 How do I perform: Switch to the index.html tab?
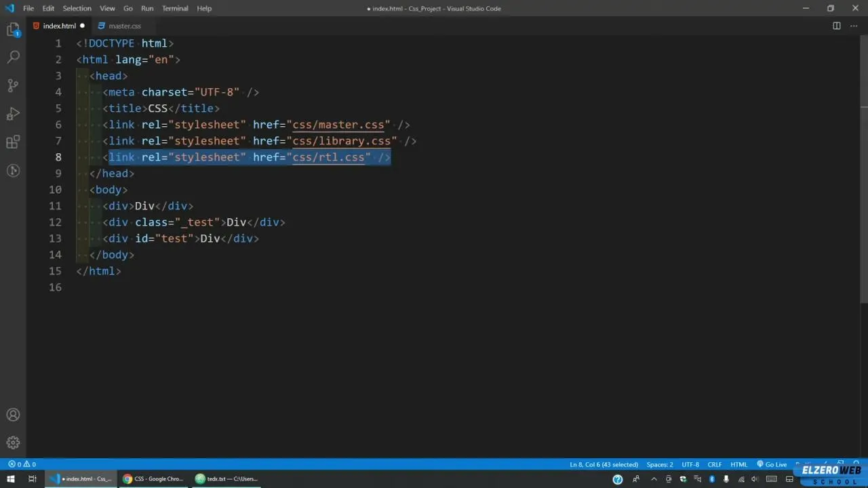60,26
